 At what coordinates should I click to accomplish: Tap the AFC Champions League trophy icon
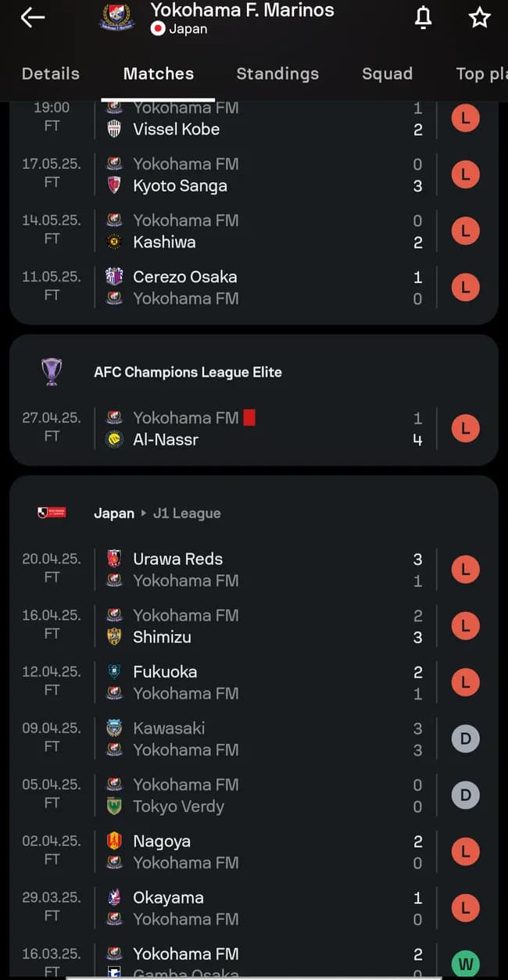pyautogui.click(x=52, y=372)
